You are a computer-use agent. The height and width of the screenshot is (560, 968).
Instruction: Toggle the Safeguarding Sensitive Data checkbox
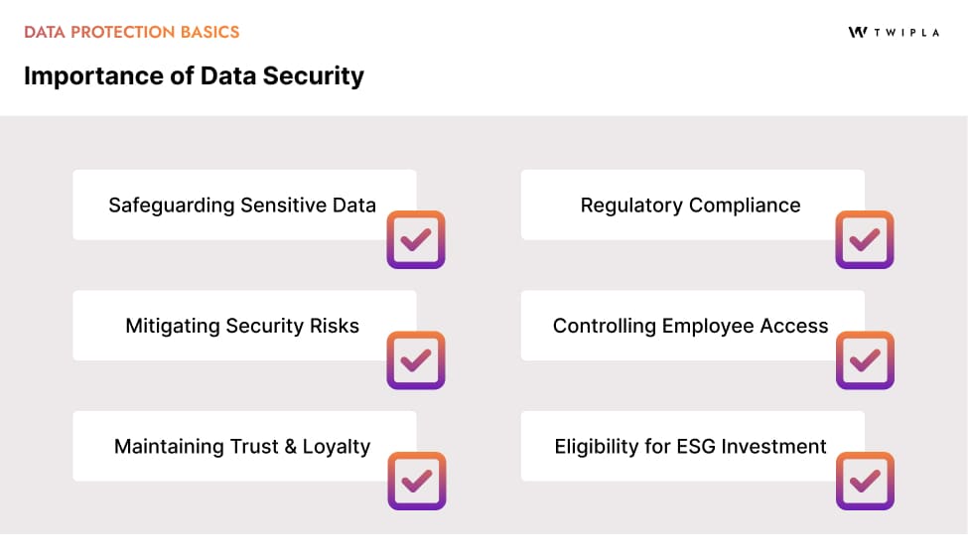pyautogui.click(x=416, y=239)
